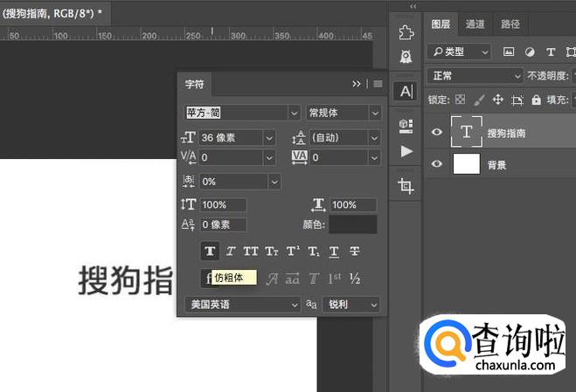
Task: Lock artboard nesting icon
Action: tap(517, 100)
